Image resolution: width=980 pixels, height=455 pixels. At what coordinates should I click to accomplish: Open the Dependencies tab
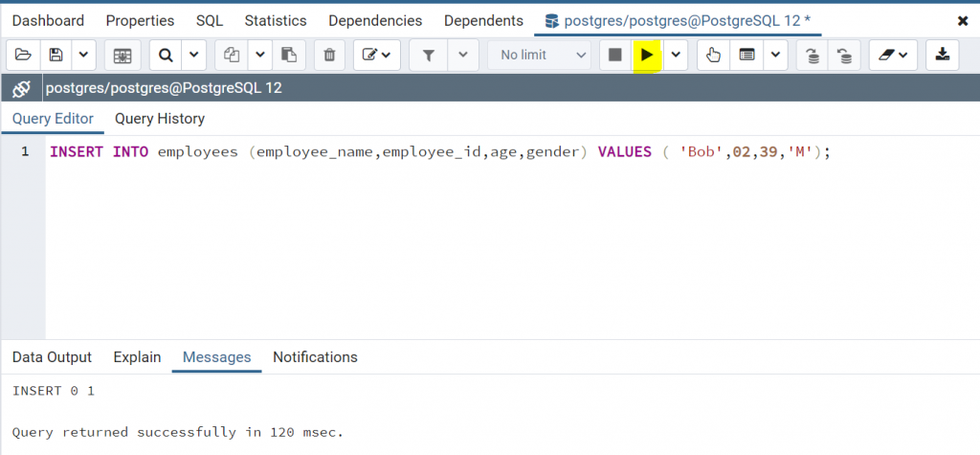click(x=375, y=21)
